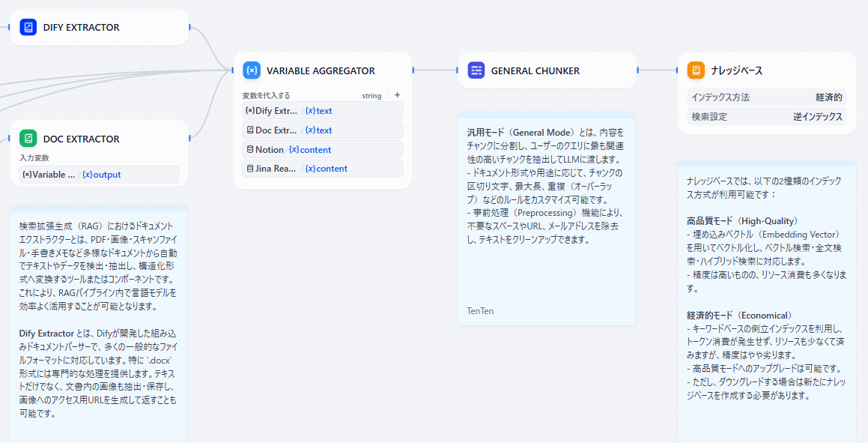Click the input handle of ナレッジベース node
This screenshot has height=443, width=868.
[x=678, y=70]
